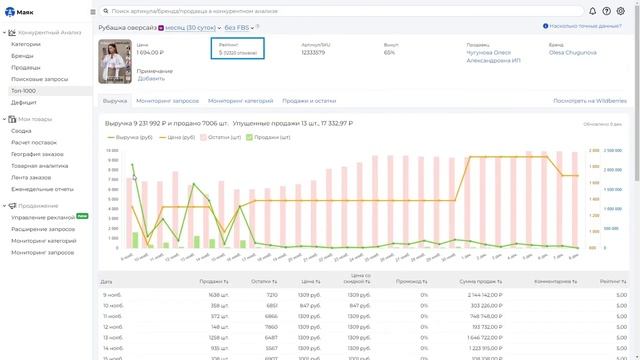Click the Wildberries marketplace badge icon
This screenshot has width=640, height=360.
tap(161, 28)
